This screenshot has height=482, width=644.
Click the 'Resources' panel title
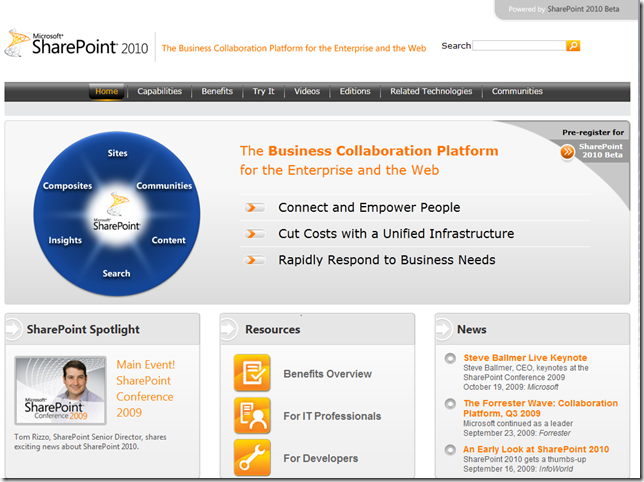[x=273, y=330]
